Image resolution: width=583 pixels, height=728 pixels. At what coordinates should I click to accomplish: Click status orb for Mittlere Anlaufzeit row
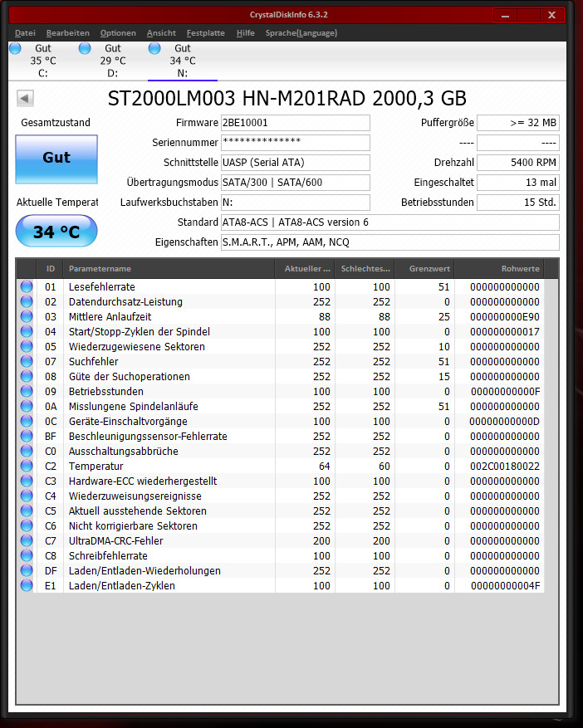click(27, 316)
